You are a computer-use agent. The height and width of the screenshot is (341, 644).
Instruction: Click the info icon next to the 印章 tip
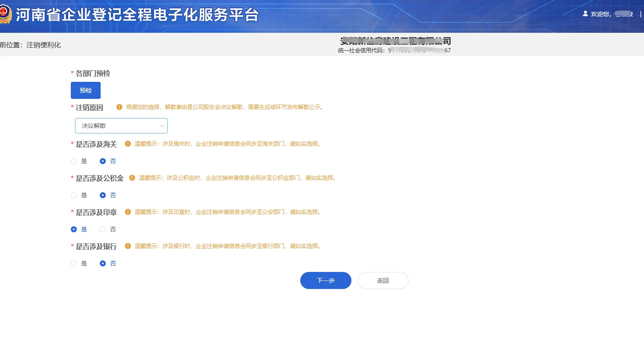click(x=128, y=212)
